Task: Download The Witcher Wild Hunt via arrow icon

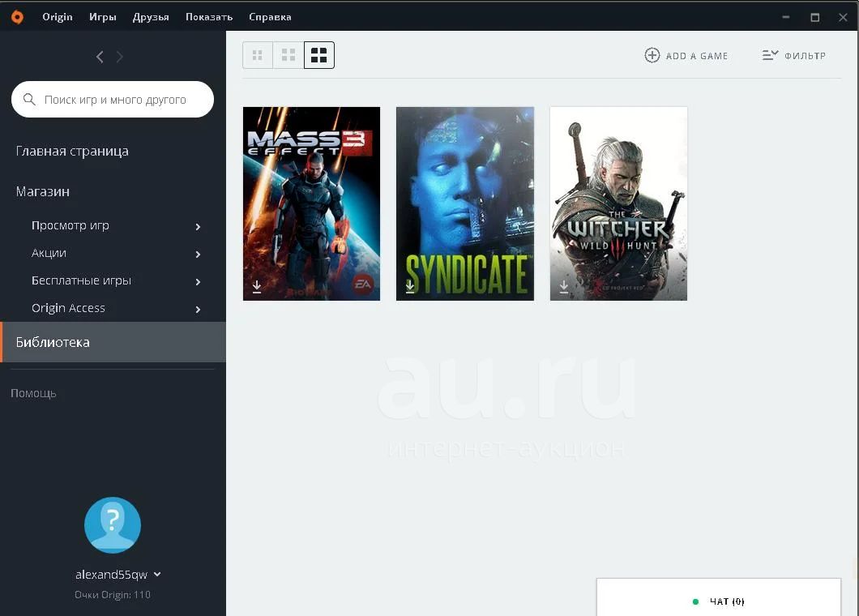Action: pos(564,287)
